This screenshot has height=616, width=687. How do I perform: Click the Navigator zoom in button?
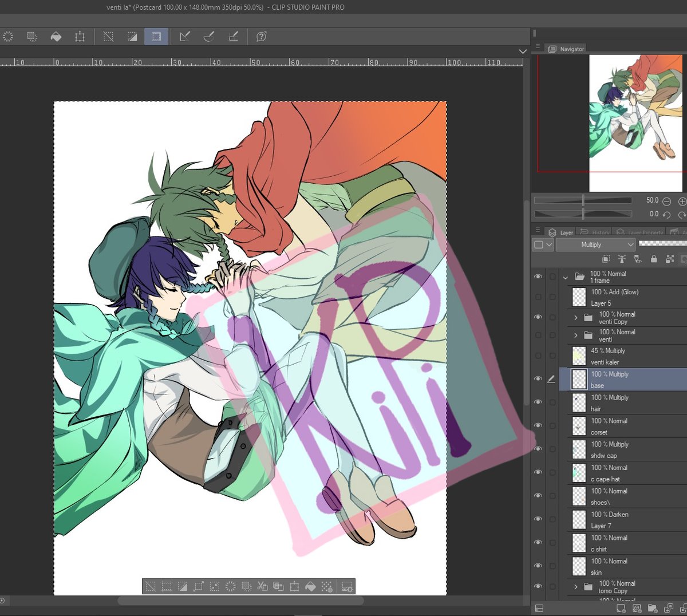(682, 202)
